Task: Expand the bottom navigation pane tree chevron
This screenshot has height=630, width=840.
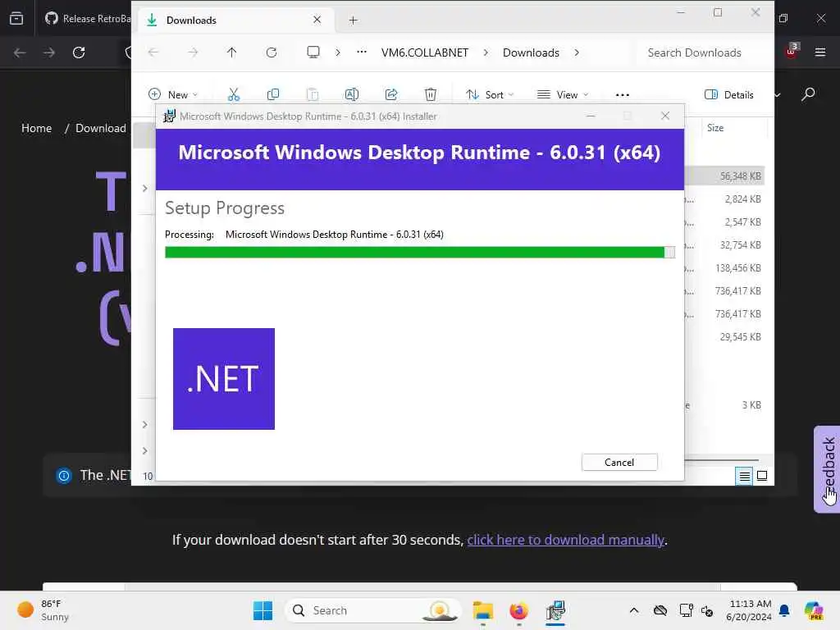Action: (144, 451)
